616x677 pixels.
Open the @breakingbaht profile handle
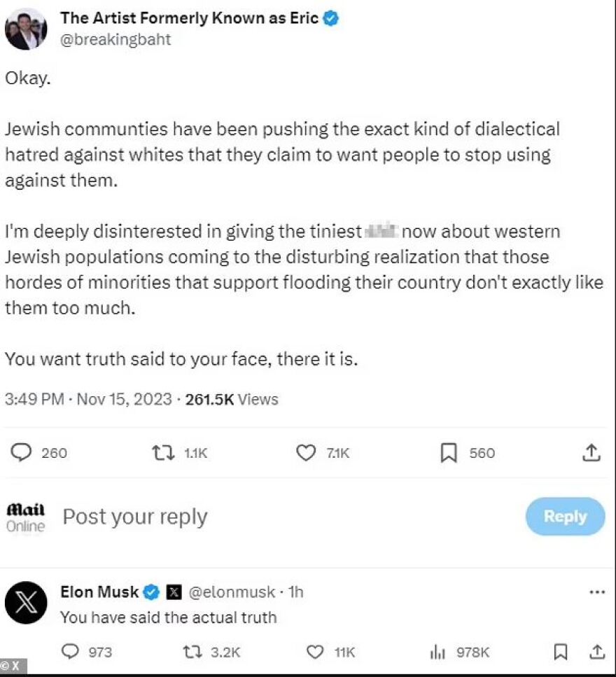(115, 39)
